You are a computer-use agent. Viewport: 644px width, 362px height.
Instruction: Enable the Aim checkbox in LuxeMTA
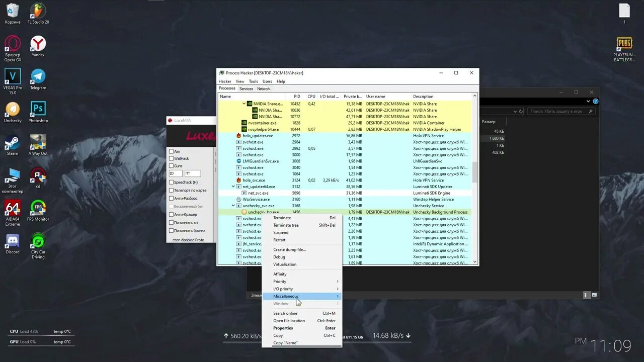click(171, 151)
